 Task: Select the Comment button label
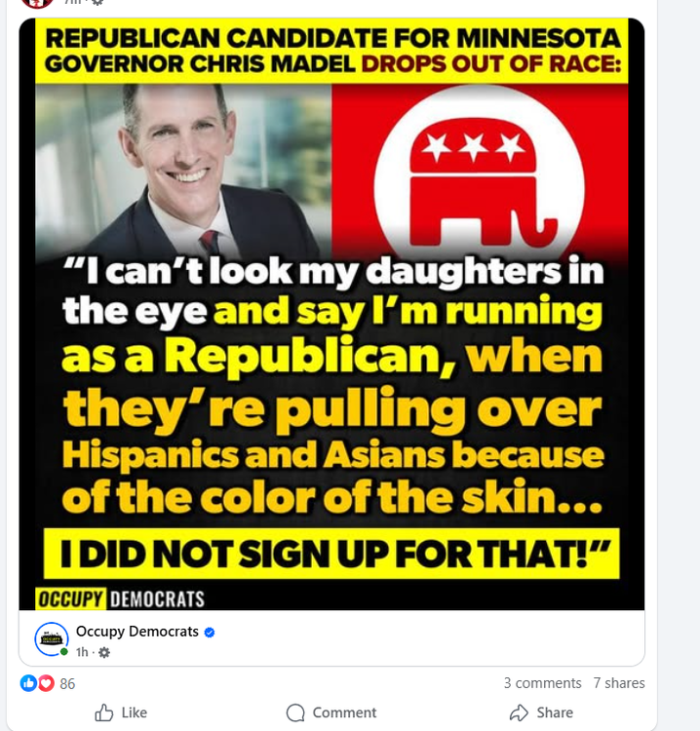click(344, 712)
